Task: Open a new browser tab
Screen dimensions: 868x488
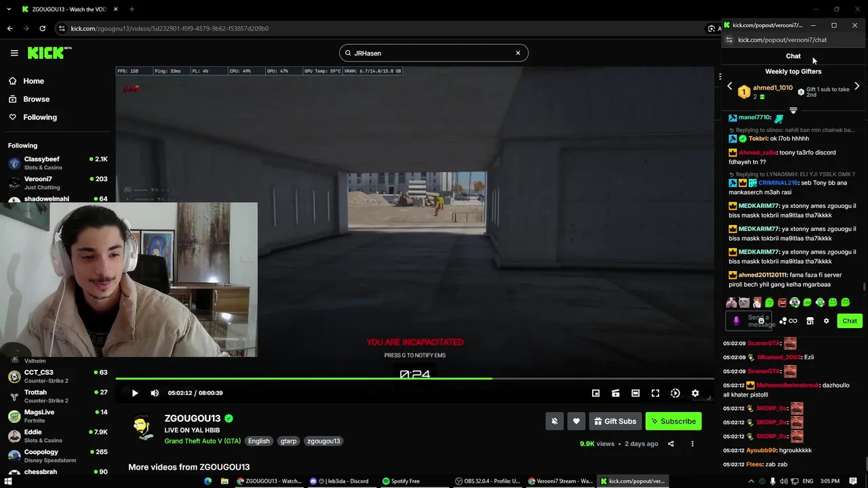Action: (x=132, y=9)
